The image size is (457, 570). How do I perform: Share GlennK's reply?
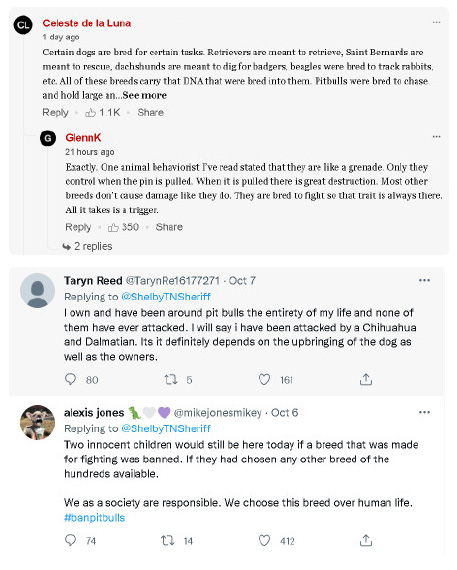(169, 227)
